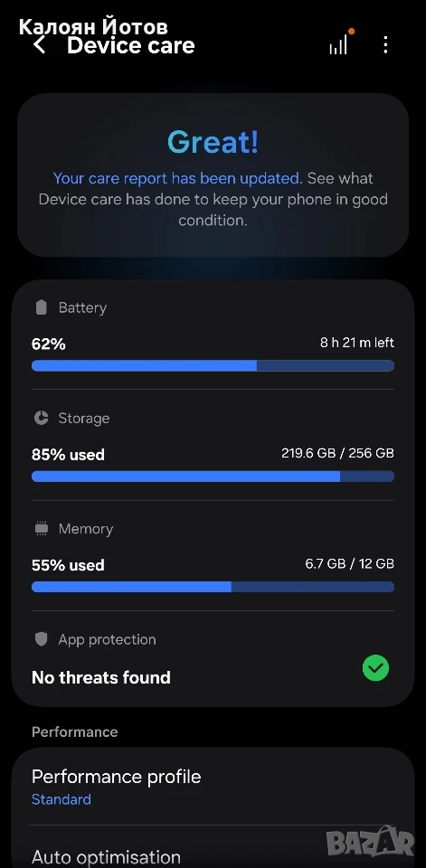This screenshot has height=868, width=426.
Task: Open the three-dot more options menu
Action: point(385,45)
